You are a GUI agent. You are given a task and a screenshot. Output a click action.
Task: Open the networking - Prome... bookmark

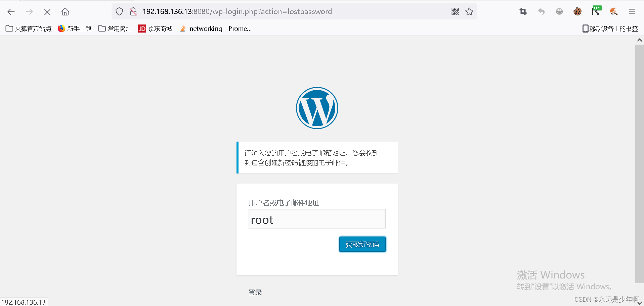pos(215,29)
